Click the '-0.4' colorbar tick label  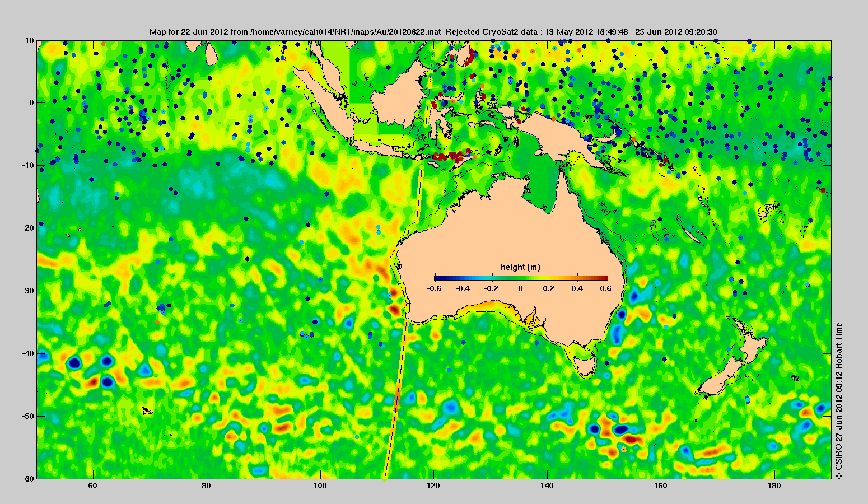pyautogui.click(x=463, y=288)
